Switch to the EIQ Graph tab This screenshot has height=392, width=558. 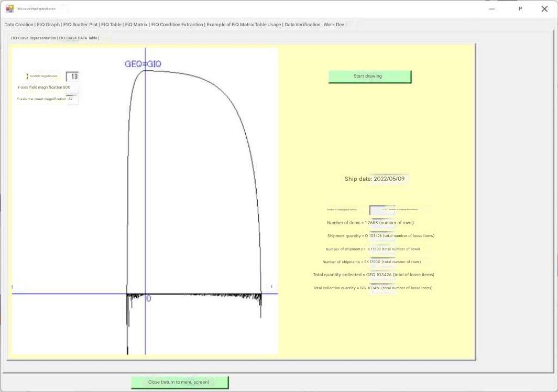click(48, 25)
